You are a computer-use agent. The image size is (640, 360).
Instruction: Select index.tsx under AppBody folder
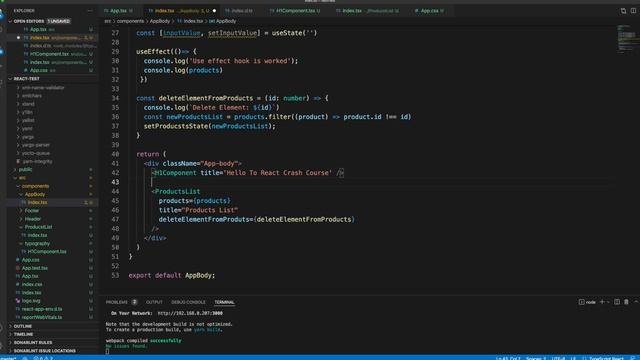[38, 202]
